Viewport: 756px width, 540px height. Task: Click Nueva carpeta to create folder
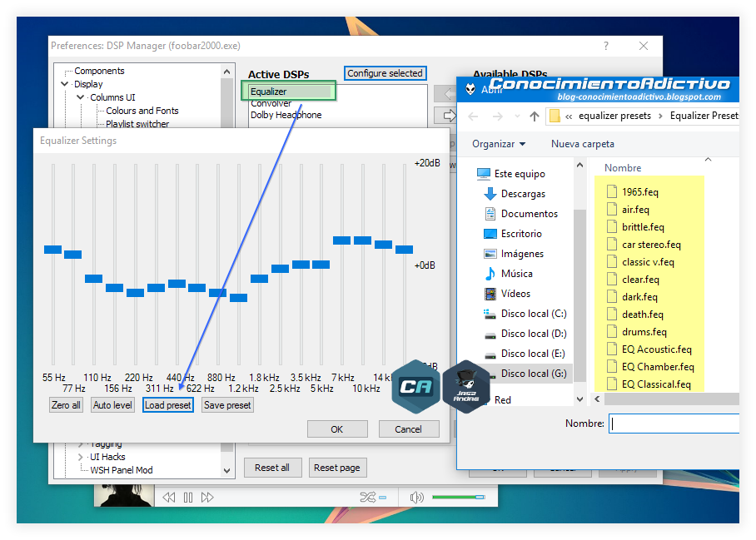(582, 143)
